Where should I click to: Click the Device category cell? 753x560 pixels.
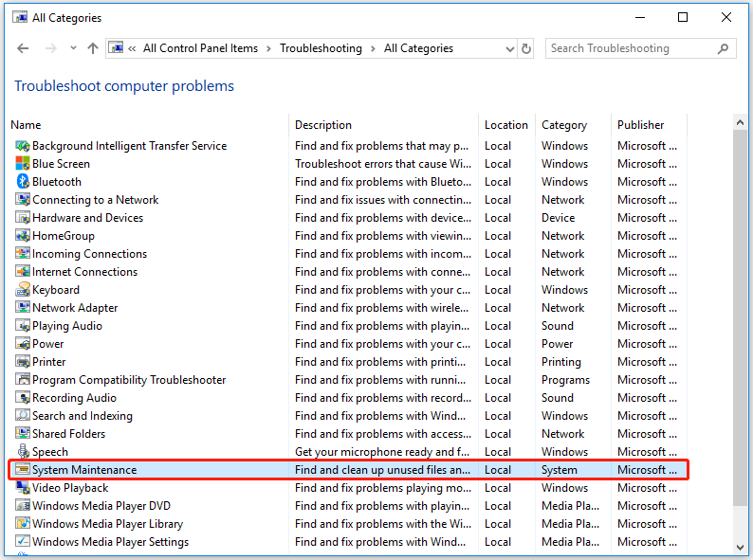point(558,218)
